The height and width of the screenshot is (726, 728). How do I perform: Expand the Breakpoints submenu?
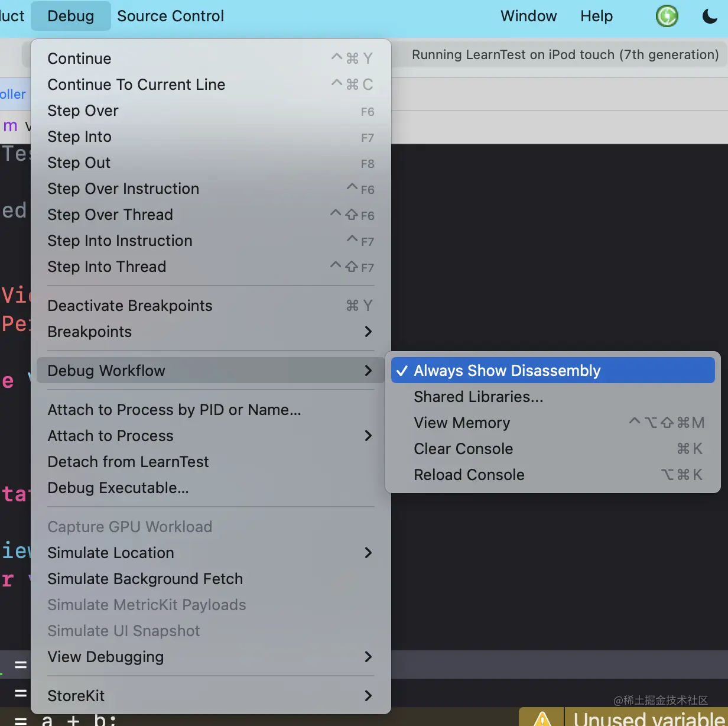[211, 332]
